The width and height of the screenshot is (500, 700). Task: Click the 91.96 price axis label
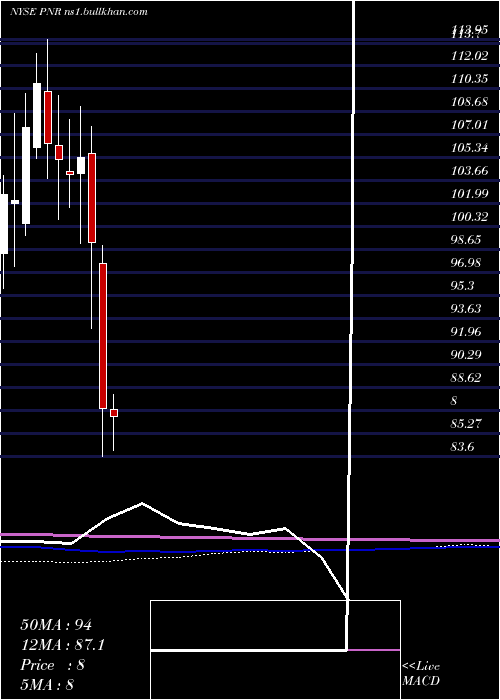pyautogui.click(x=467, y=332)
